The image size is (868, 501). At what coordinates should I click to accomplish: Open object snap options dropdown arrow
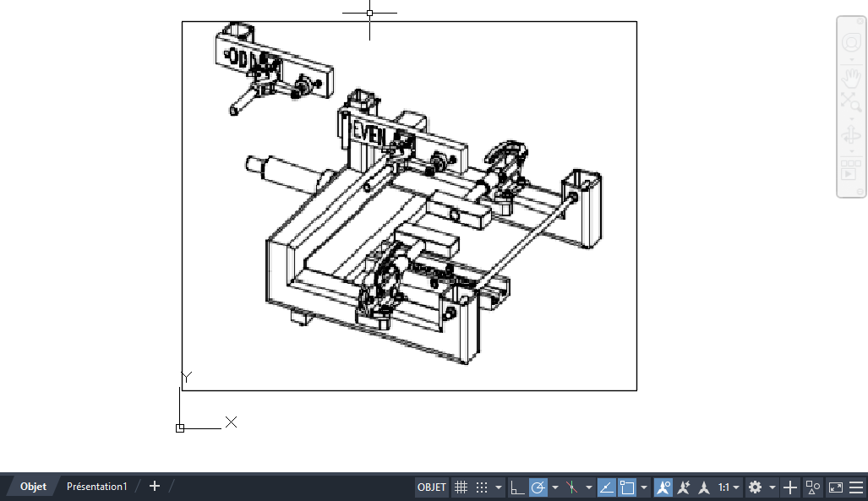643,487
